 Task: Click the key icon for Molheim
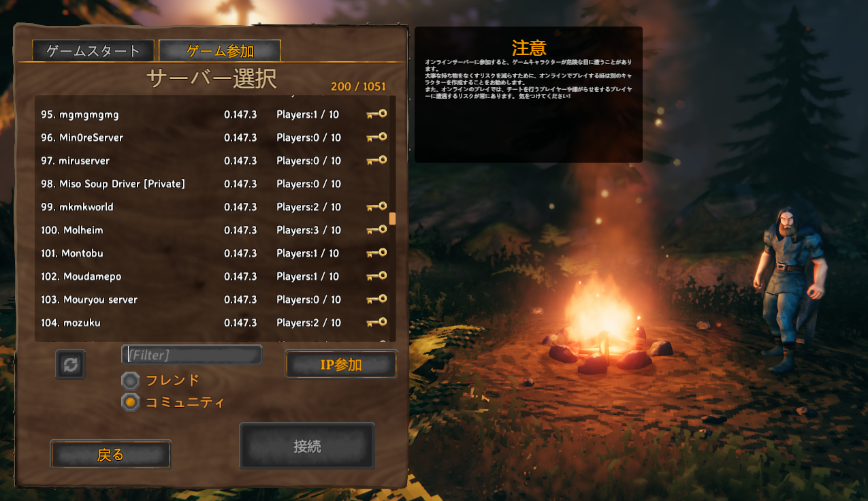pos(376,230)
